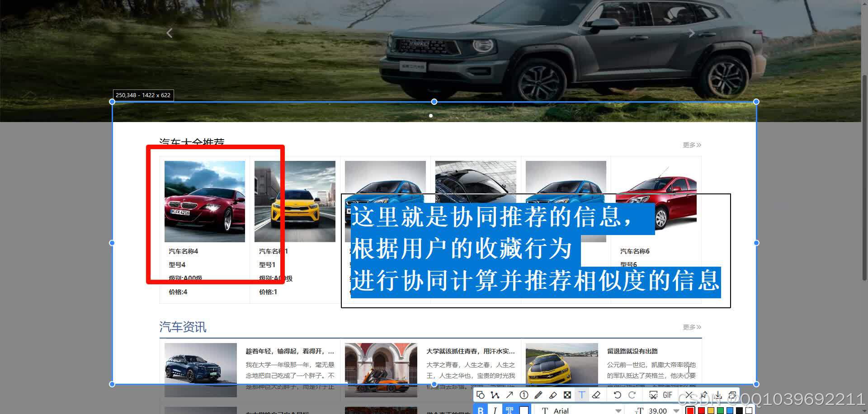Select the numbered step marker tool
Image resolution: width=868 pixels, height=414 pixels.
(x=524, y=395)
